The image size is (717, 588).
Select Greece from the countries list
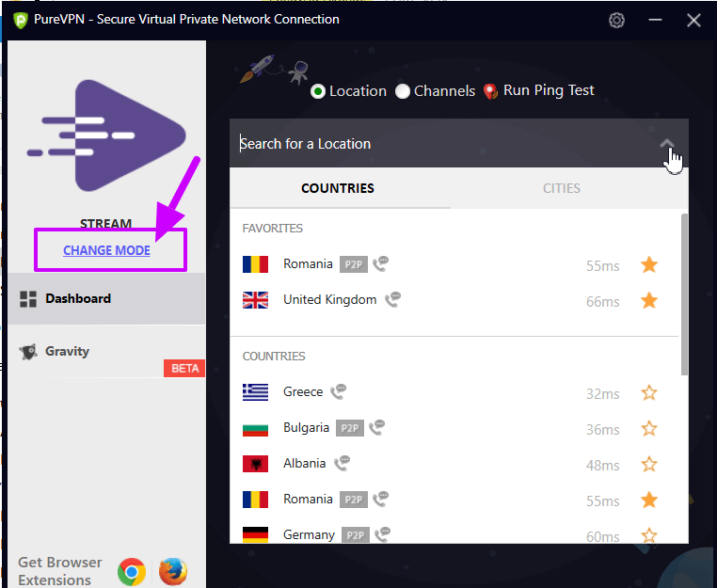[454, 392]
